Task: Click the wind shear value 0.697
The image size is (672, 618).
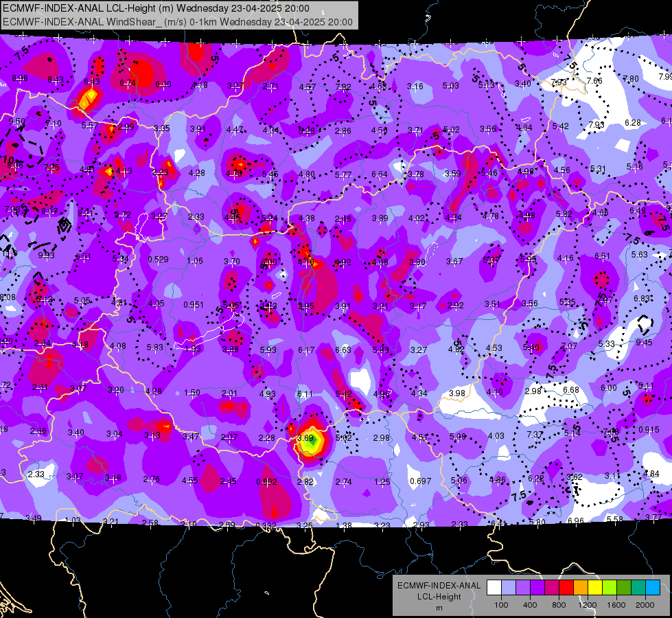Action: [x=420, y=481]
